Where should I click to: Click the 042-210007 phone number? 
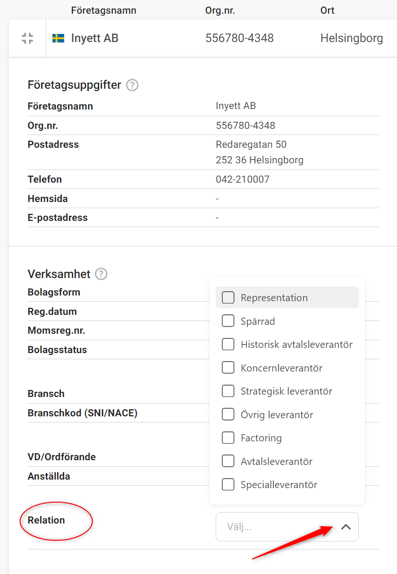click(x=242, y=179)
